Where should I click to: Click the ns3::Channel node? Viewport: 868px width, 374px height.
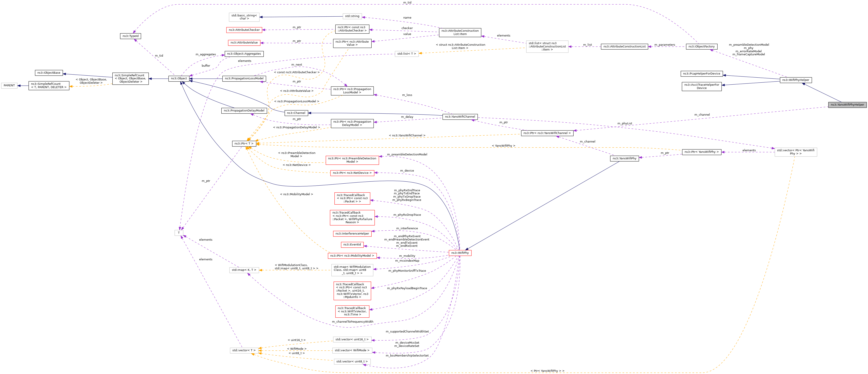pos(296,113)
